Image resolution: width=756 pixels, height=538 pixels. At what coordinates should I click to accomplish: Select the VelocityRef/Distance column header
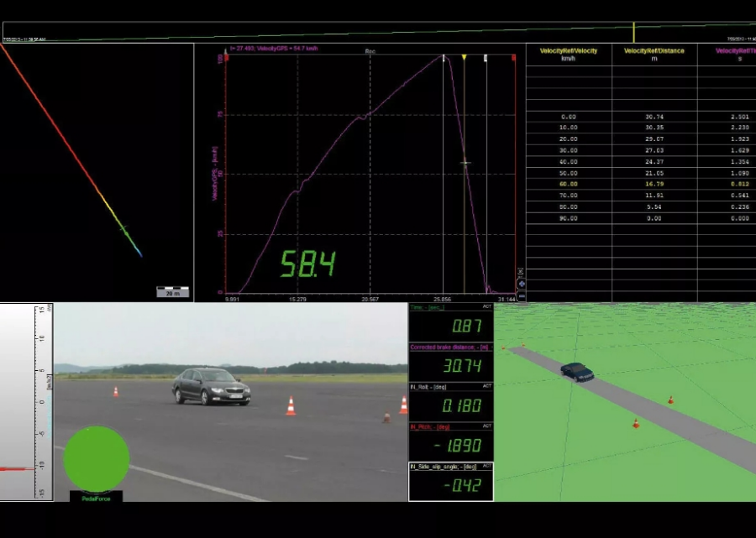(654, 54)
